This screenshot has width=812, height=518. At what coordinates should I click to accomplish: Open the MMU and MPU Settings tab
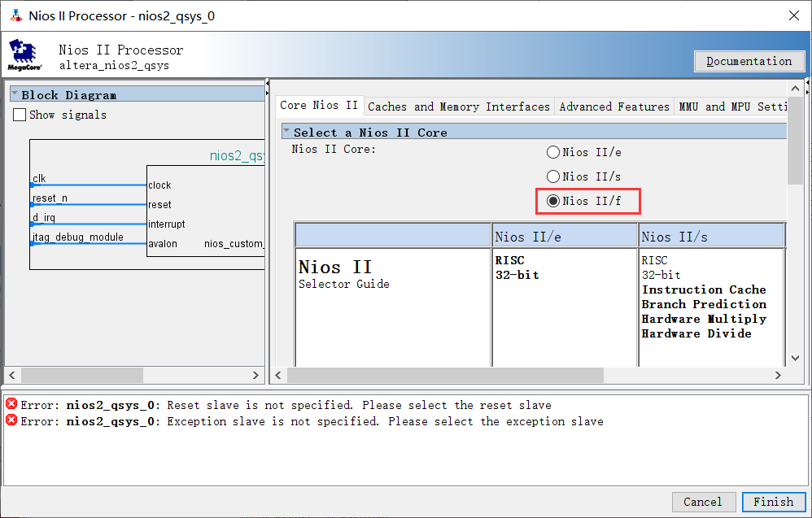pos(732,107)
